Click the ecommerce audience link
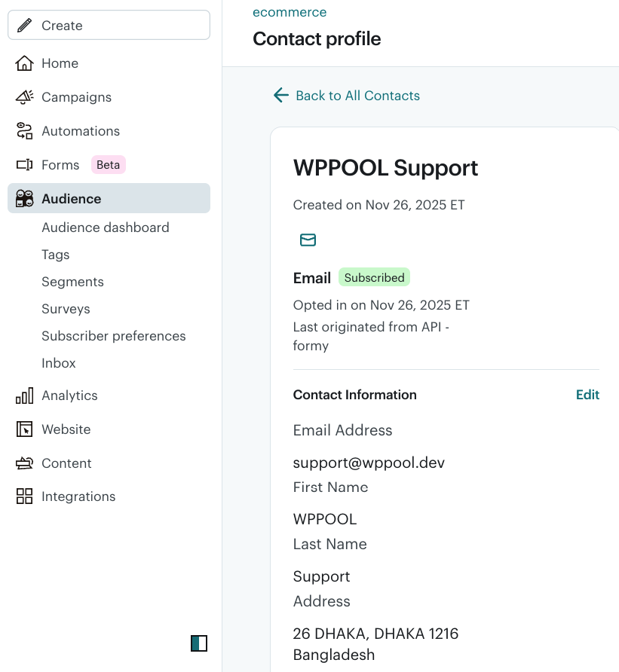The height and width of the screenshot is (672, 619). tap(290, 12)
